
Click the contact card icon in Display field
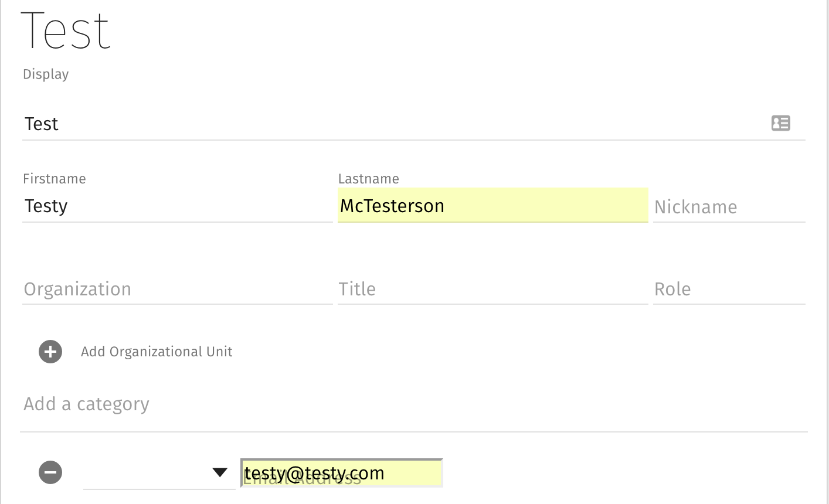780,123
